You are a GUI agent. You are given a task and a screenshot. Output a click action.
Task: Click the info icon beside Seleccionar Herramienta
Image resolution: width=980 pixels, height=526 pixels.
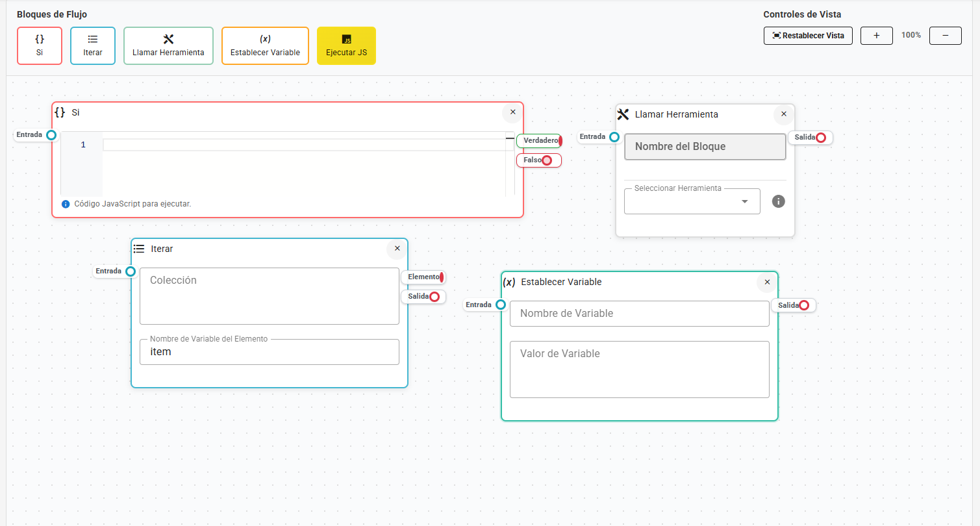[x=778, y=201]
